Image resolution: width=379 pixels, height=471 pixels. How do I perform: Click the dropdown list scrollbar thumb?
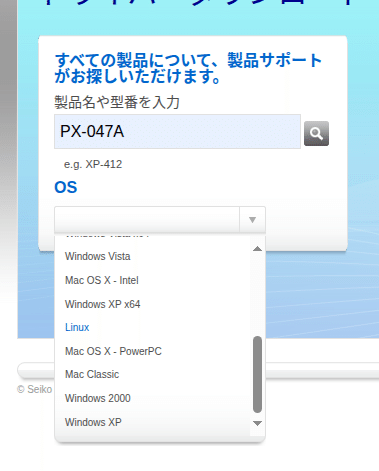click(x=257, y=374)
